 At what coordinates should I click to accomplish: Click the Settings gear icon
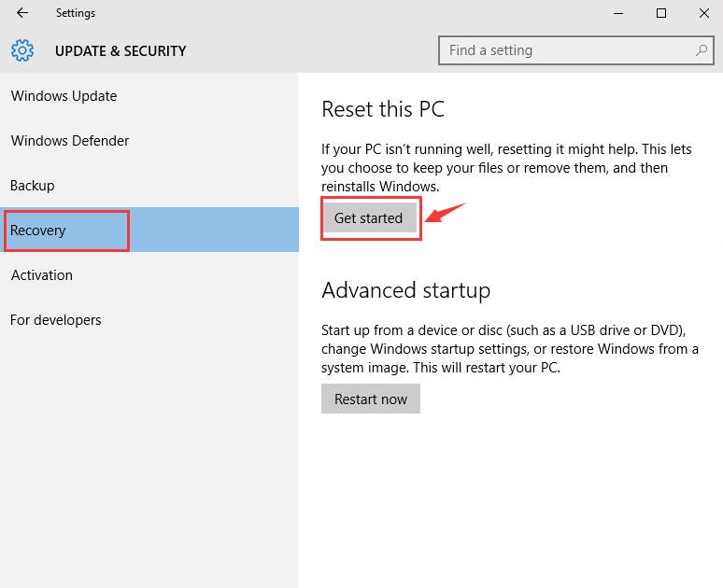point(22,50)
